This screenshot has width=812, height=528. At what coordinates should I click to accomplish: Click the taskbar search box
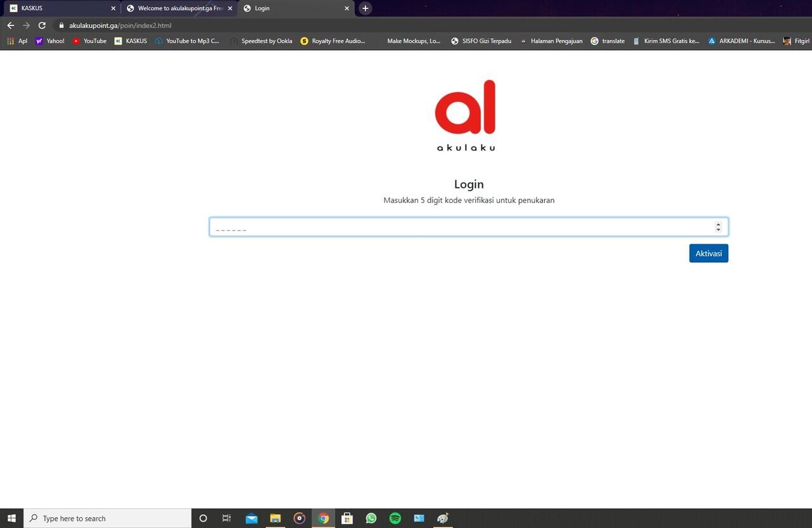107,518
